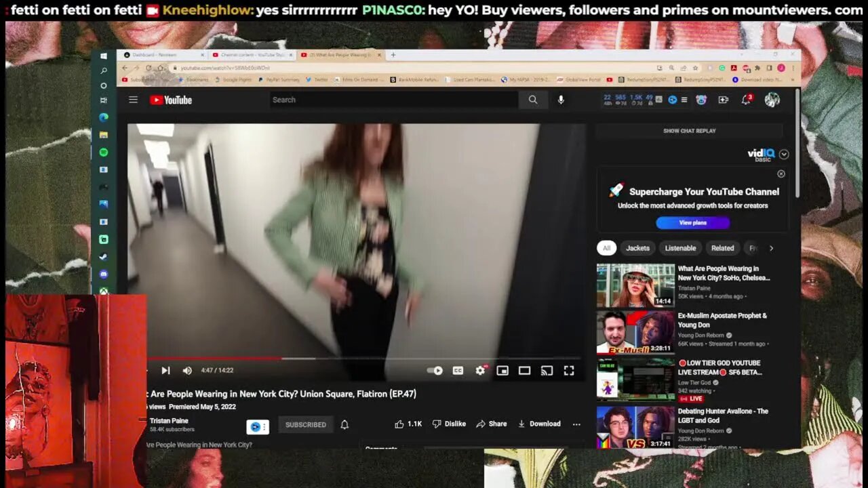Image resolution: width=868 pixels, height=488 pixels.
Task: Click the YouTube search input field
Action: tap(394, 100)
